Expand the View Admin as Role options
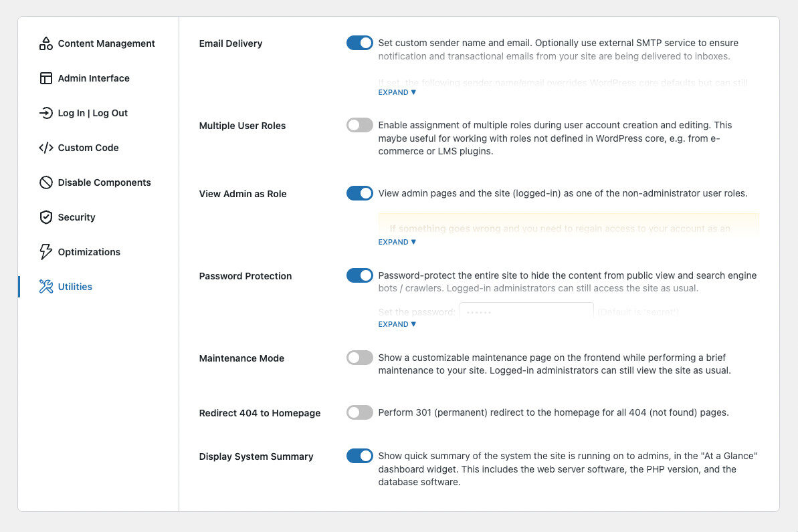This screenshot has width=798, height=532. pyautogui.click(x=397, y=241)
